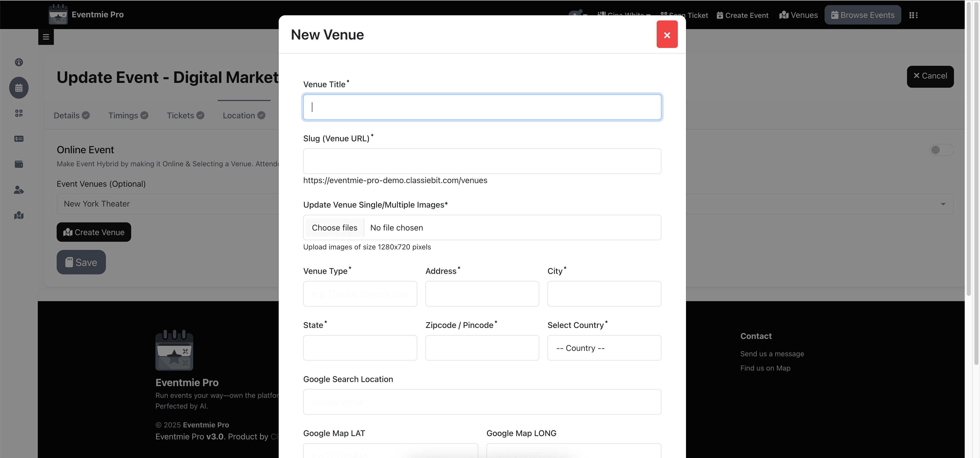Viewport: 980px width, 458px height.
Task: Click Browse Events in the header
Action: (x=862, y=15)
